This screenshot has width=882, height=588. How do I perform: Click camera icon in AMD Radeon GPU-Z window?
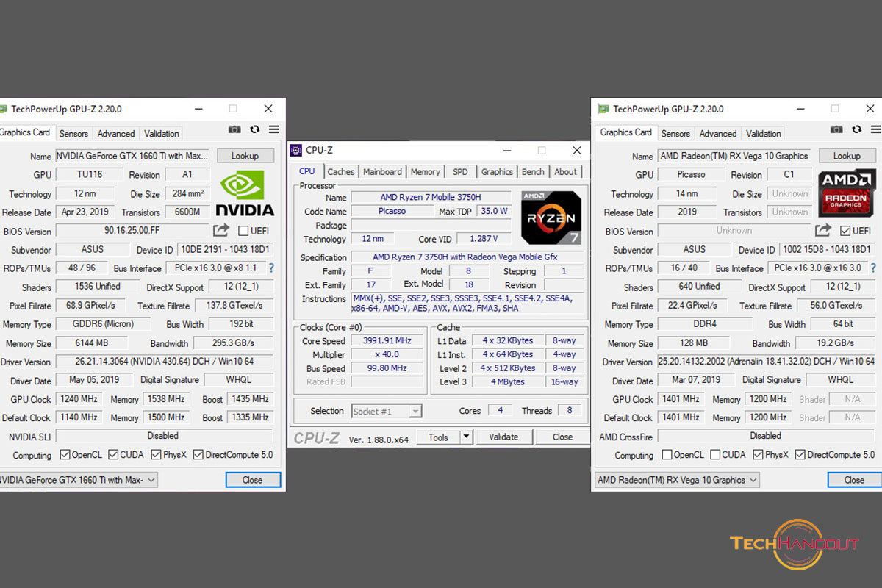click(836, 129)
